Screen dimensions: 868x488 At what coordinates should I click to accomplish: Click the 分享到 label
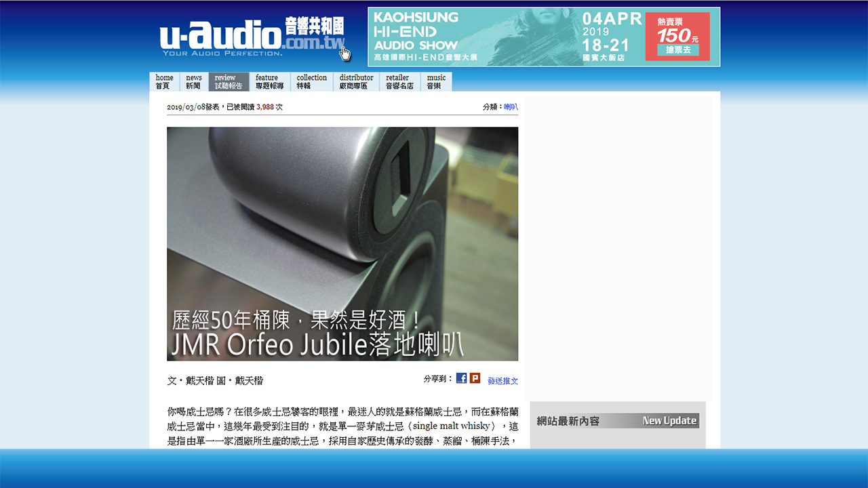click(x=438, y=379)
